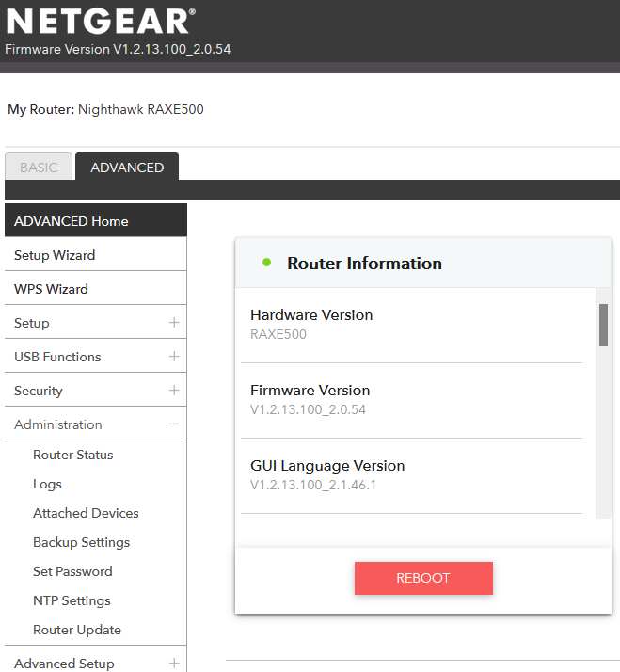Open Router Update page
620x672 pixels.
77,630
